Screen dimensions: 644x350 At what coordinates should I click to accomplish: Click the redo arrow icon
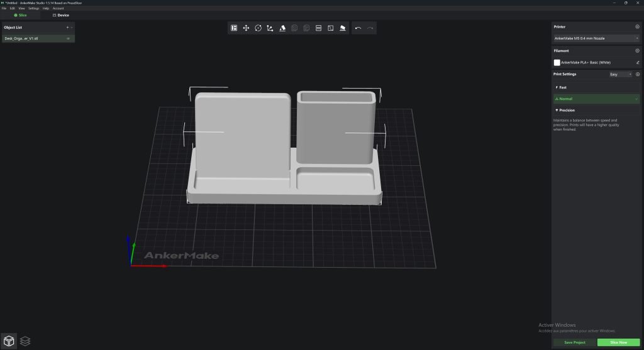370,28
